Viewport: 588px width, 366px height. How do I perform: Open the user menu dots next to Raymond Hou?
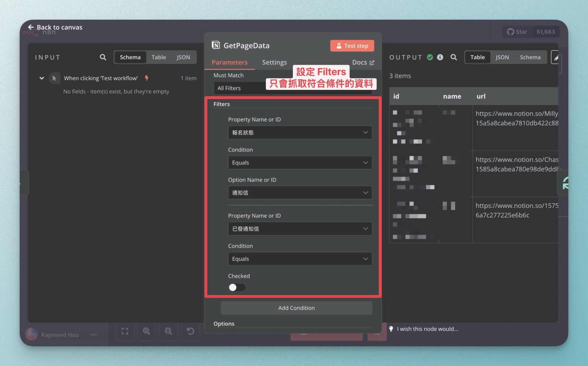click(x=94, y=335)
